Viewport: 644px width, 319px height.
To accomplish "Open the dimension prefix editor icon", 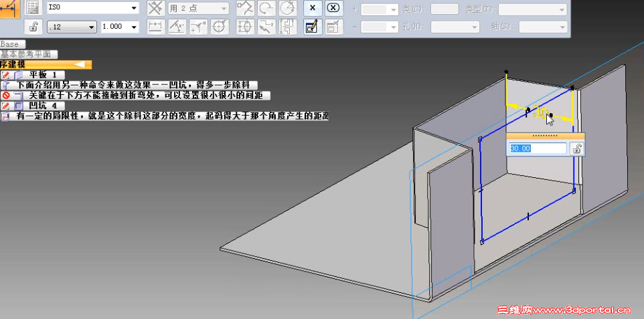I will coord(313,27).
